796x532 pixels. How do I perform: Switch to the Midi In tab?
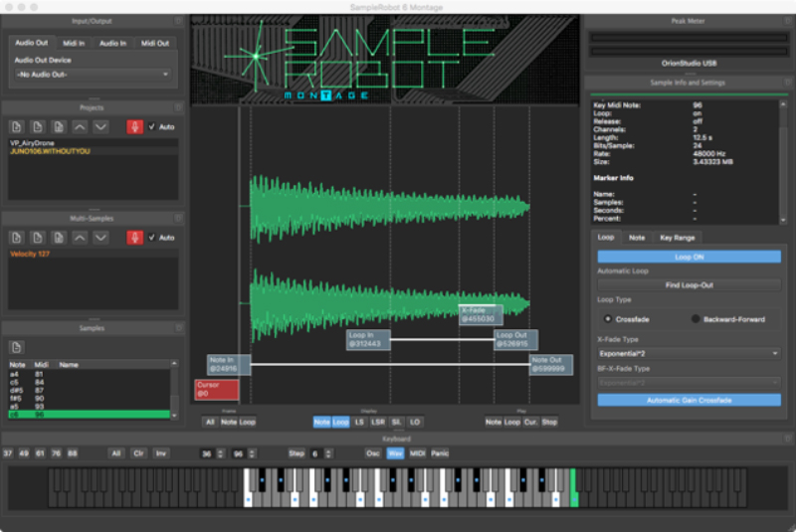[x=74, y=43]
